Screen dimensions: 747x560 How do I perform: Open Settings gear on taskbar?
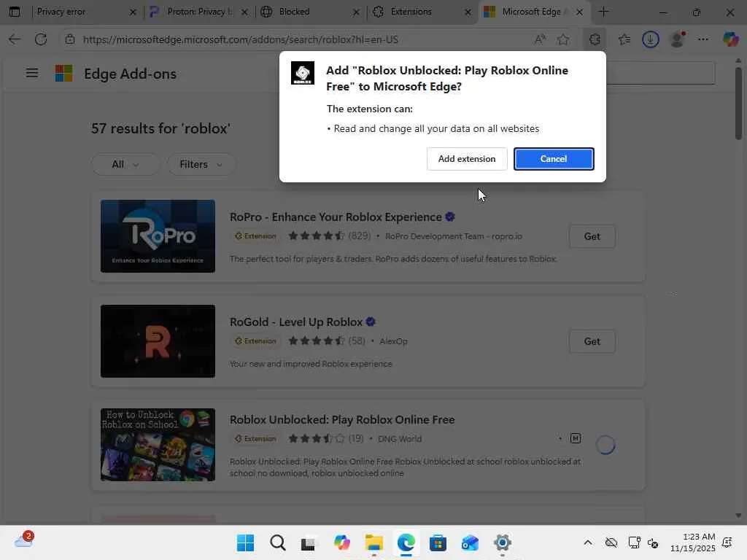[502, 542]
